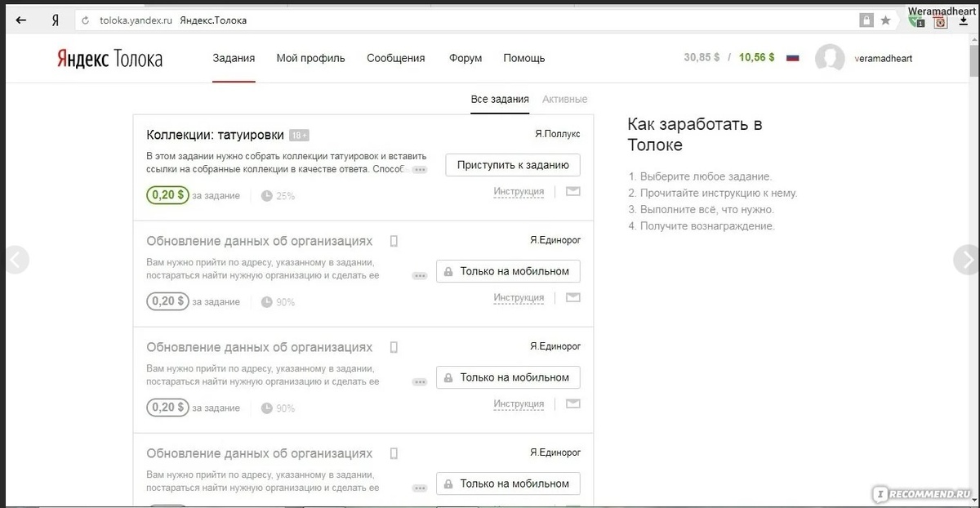Viewport: 980px width, 508px height.
Task: Click mobile phone icon on second Обновление данных task
Action: [394, 347]
